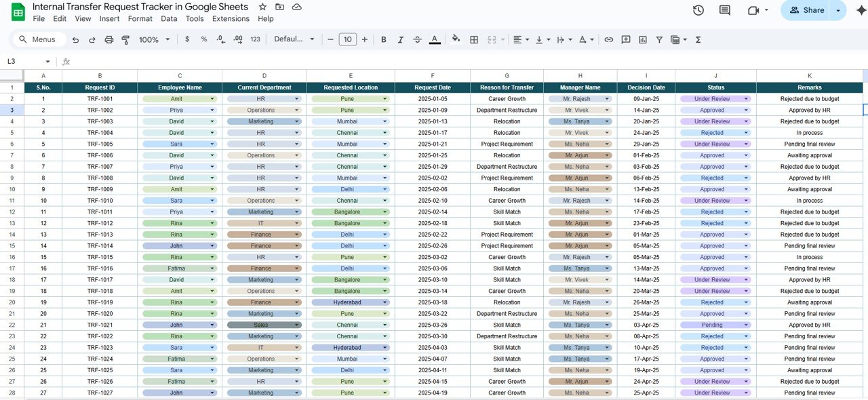This screenshot has width=868, height=400.
Task: Click the Share button
Action: (x=807, y=10)
